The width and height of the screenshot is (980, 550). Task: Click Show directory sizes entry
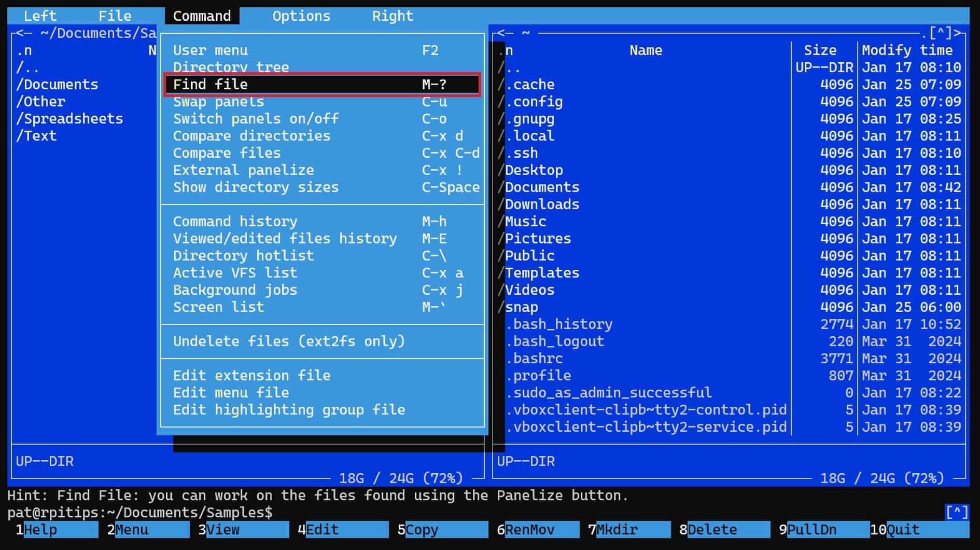(x=321, y=187)
